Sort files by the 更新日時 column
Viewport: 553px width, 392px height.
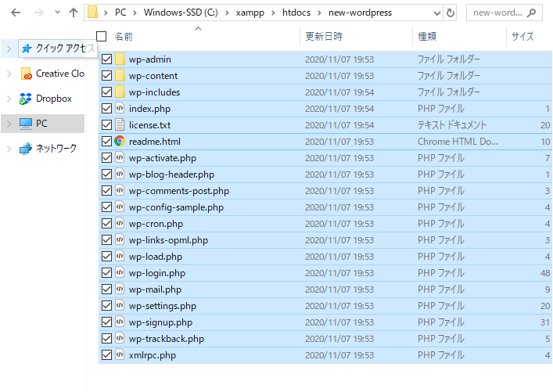tap(323, 37)
